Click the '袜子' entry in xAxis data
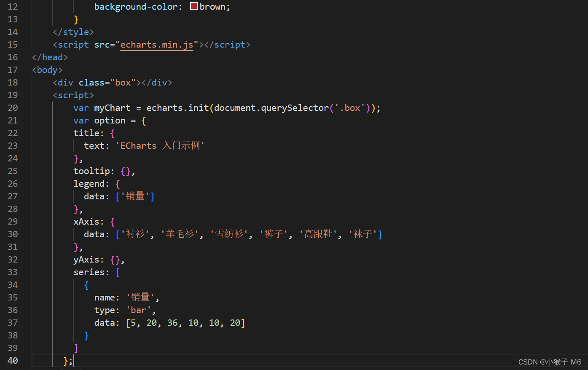This screenshot has width=588, height=370. click(363, 234)
